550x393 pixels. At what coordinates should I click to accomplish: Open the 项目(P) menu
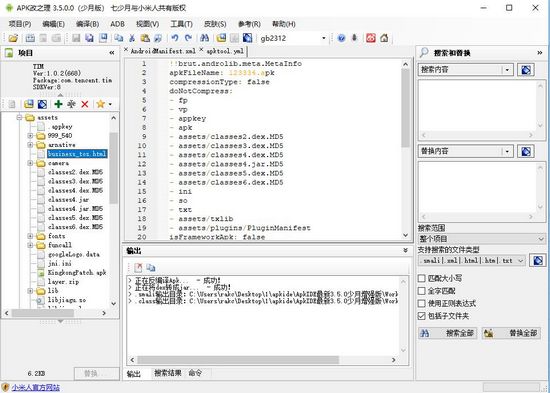coord(20,24)
